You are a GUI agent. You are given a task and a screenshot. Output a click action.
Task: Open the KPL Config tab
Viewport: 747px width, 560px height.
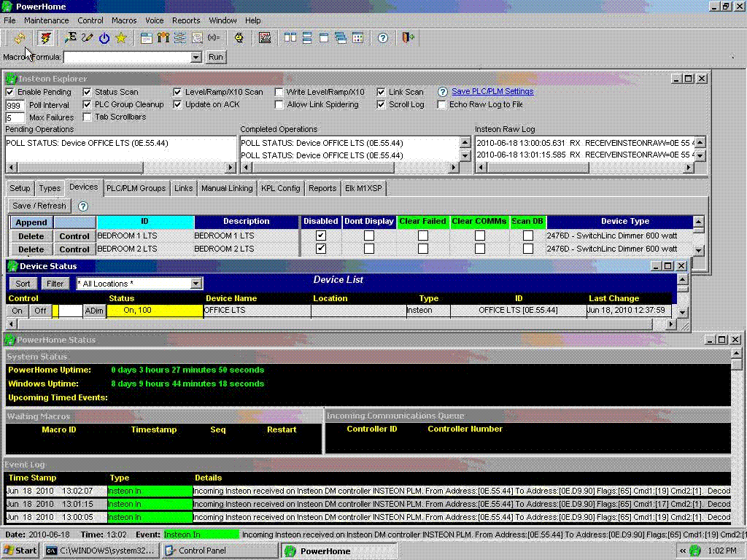point(281,189)
